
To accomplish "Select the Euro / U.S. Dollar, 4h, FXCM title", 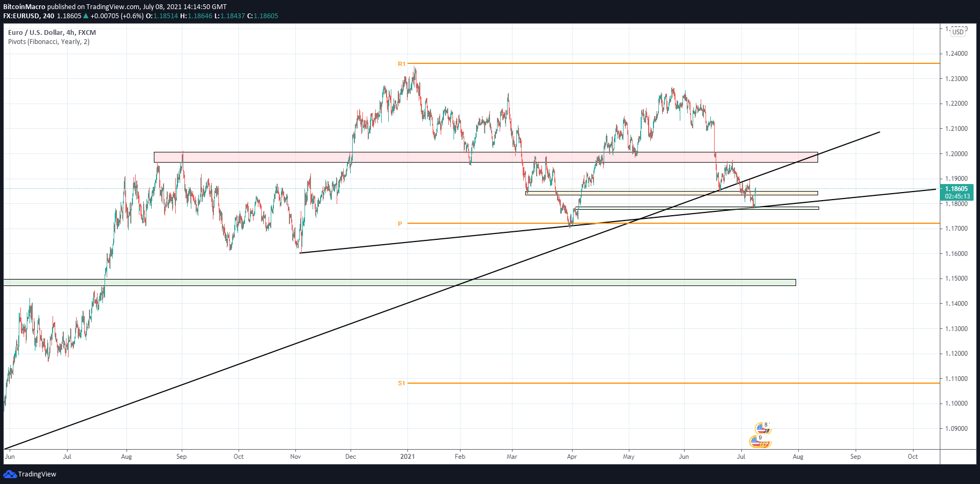I will point(52,33).
